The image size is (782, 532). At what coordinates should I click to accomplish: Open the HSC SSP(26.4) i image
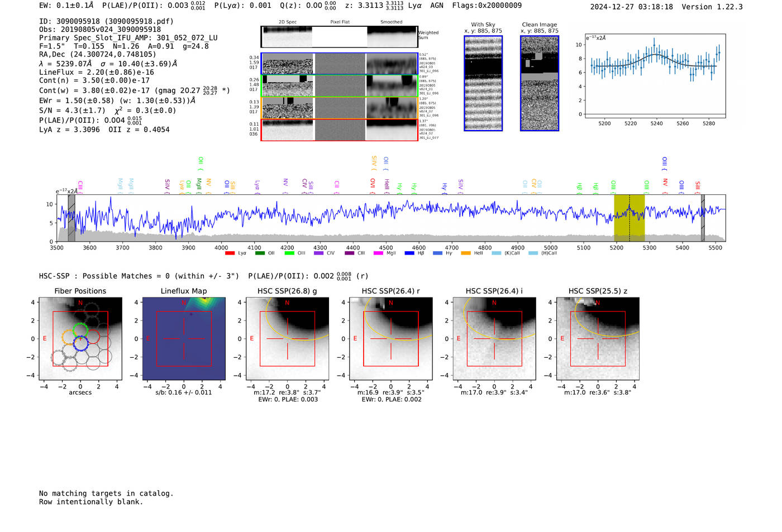click(x=494, y=339)
